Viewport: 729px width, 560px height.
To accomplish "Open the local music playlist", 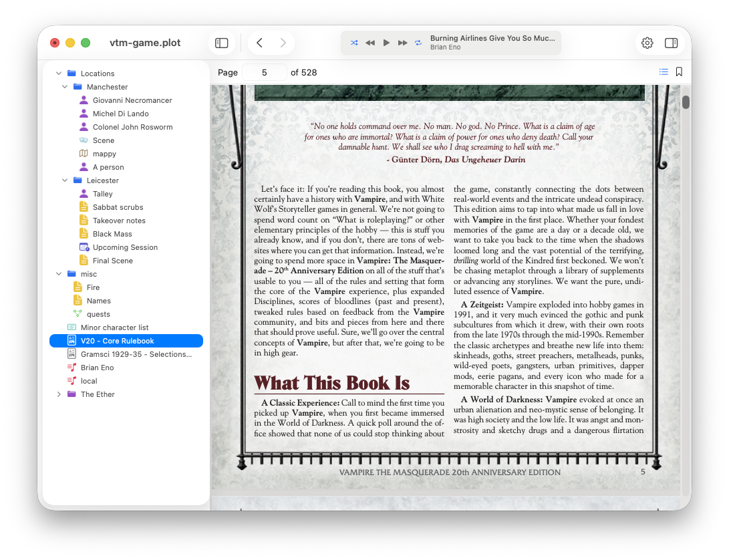I will click(x=126, y=381).
